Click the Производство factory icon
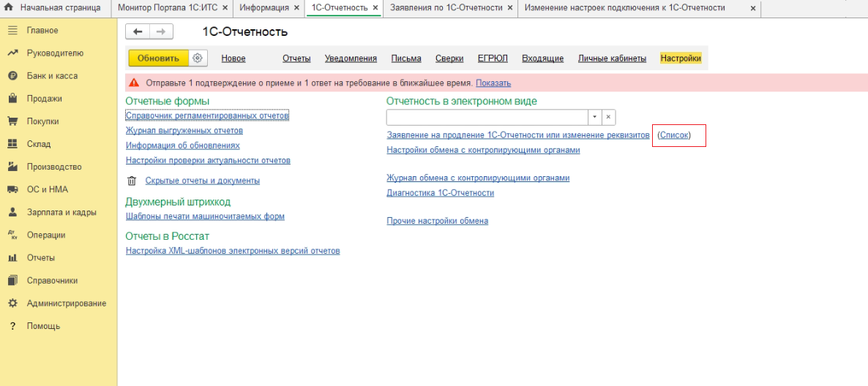 (x=12, y=167)
